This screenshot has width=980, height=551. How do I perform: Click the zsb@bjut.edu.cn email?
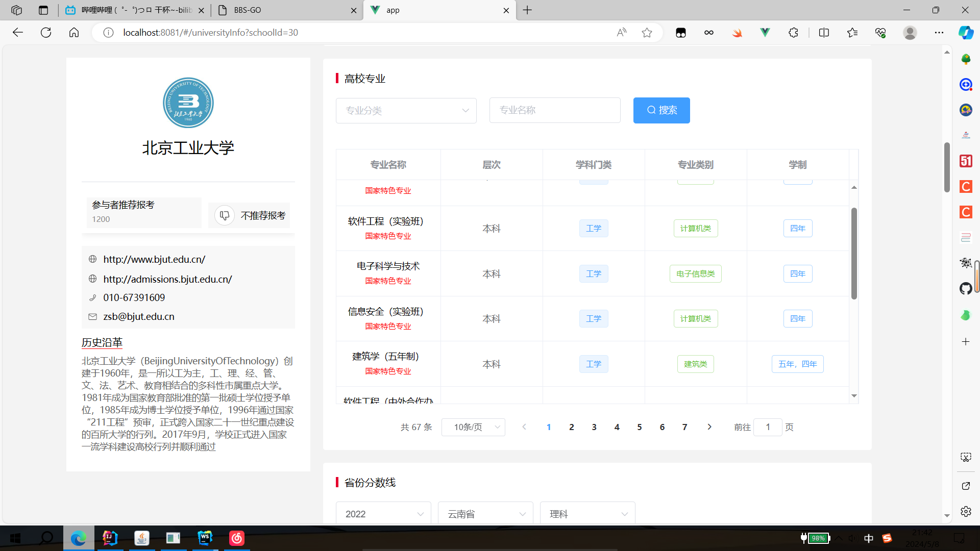(x=139, y=316)
